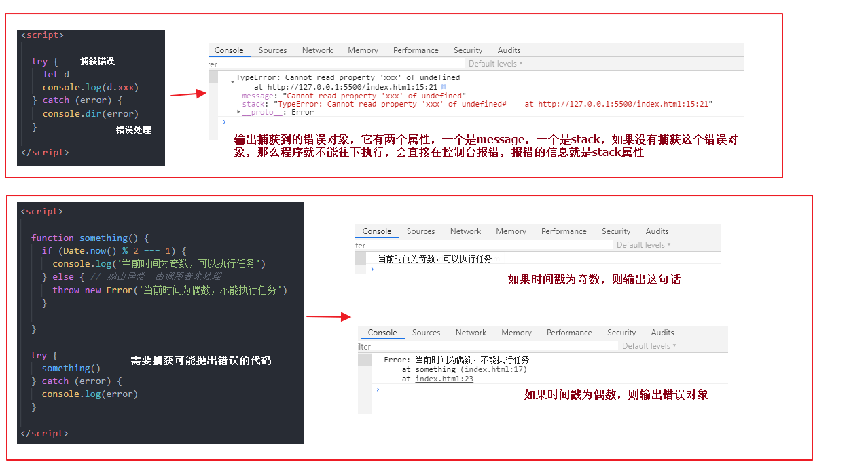Click the 'throw new Error' code line
868x471 pixels.
170,290
